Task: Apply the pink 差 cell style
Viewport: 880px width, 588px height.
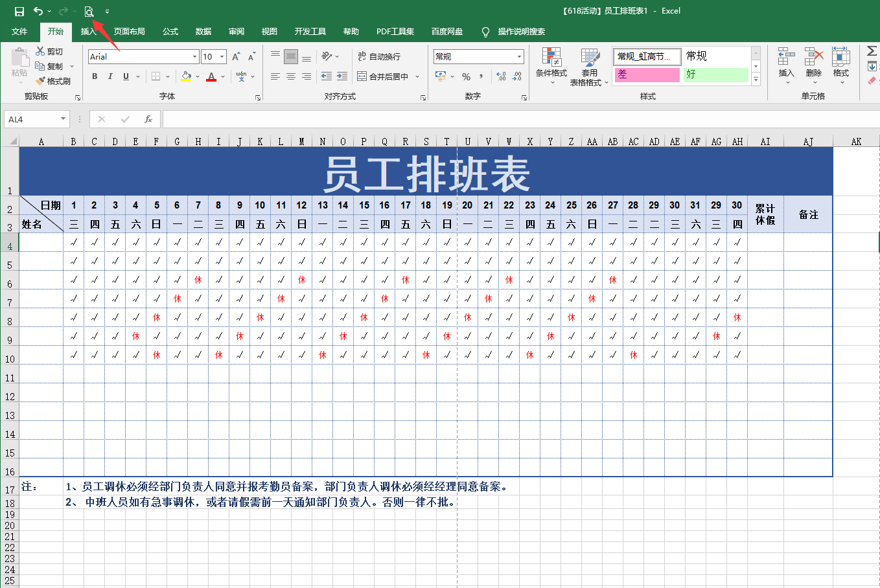Action: pos(647,74)
